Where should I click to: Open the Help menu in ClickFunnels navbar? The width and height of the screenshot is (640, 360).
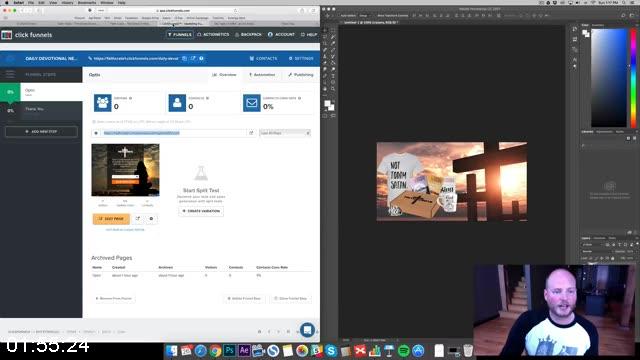(x=309, y=35)
